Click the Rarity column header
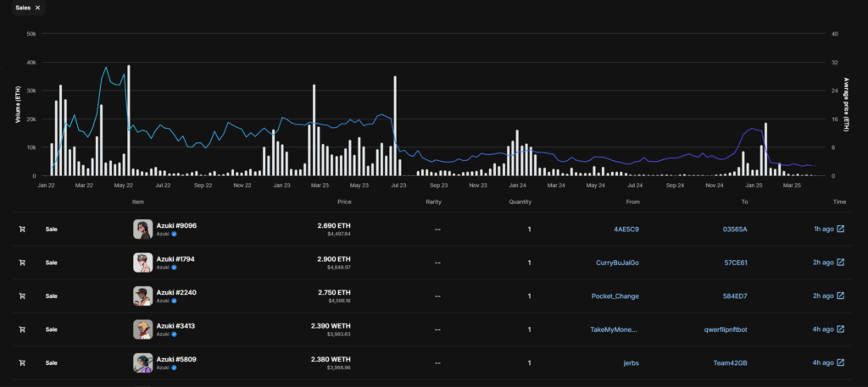 (434, 202)
